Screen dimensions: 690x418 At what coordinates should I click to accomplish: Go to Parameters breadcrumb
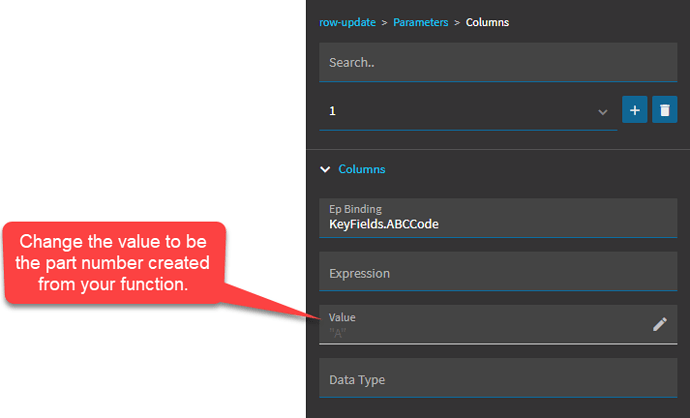(x=421, y=22)
